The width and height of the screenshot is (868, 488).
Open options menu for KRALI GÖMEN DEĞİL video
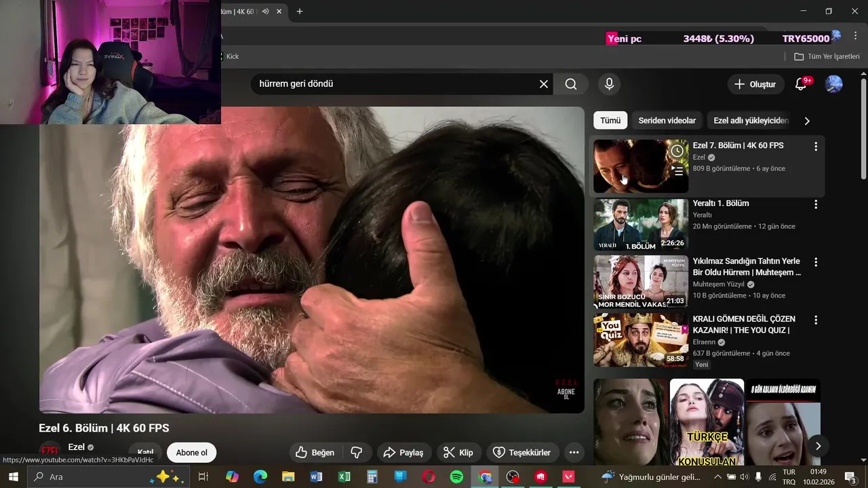click(816, 319)
